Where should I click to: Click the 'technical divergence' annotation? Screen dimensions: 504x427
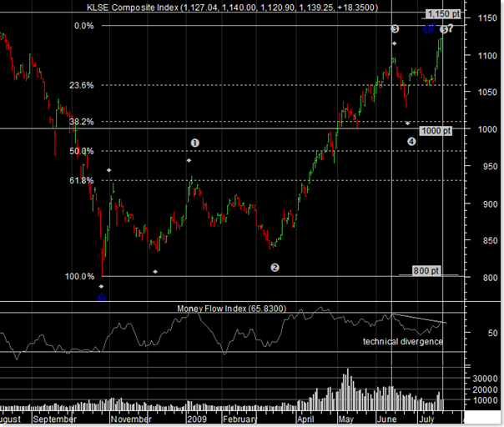pyautogui.click(x=403, y=342)
